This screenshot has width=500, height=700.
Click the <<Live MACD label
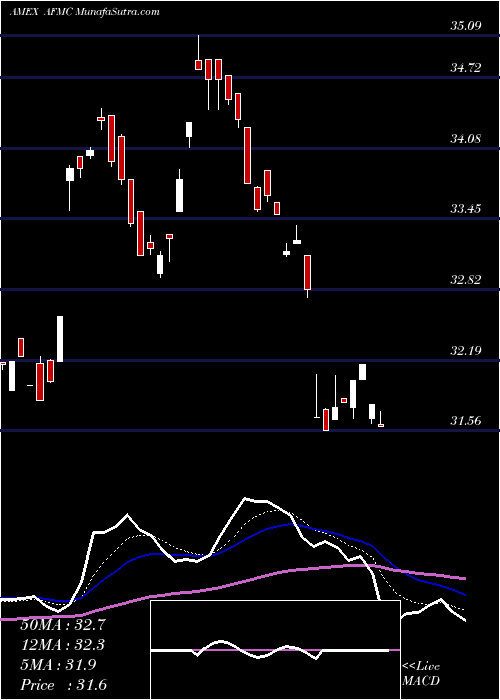(x=421, y=674)
